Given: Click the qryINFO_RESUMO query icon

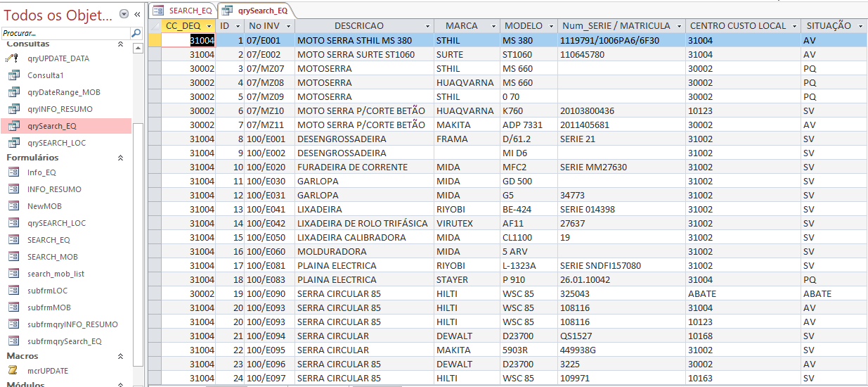Looking at the screenshot, I should (13, 109).
